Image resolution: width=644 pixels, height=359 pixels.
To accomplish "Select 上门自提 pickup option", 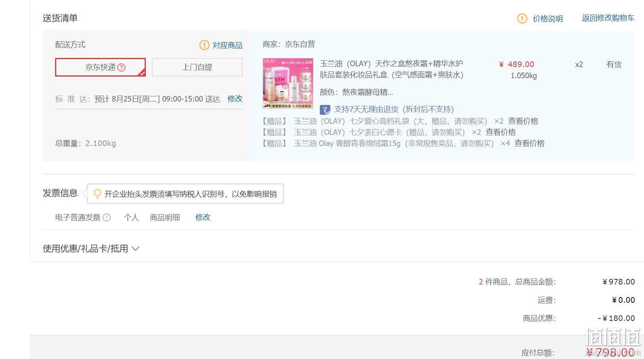I will 197,67.
